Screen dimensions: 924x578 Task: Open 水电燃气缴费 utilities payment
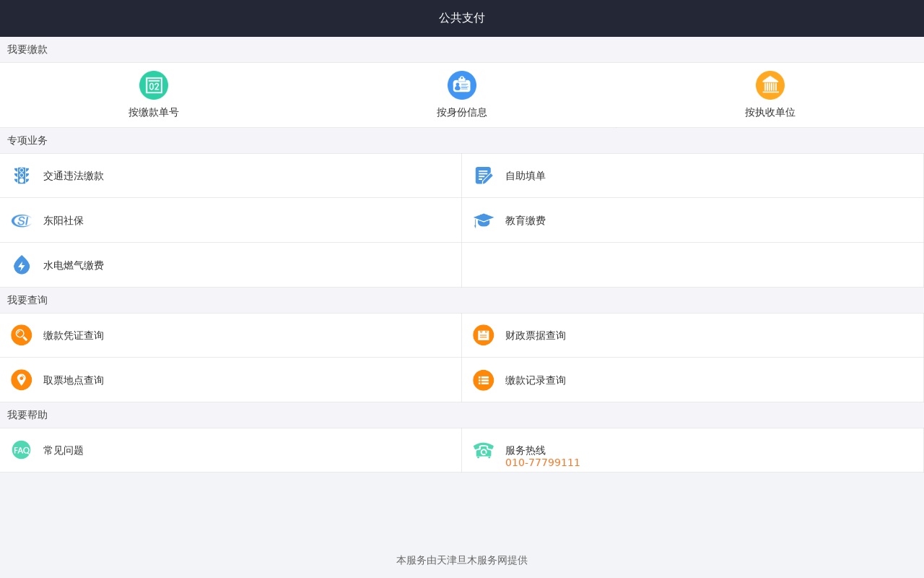click(x=74, y=266)
